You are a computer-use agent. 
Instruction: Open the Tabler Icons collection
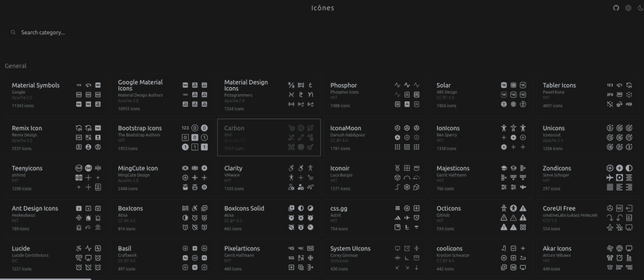(587, 95)
